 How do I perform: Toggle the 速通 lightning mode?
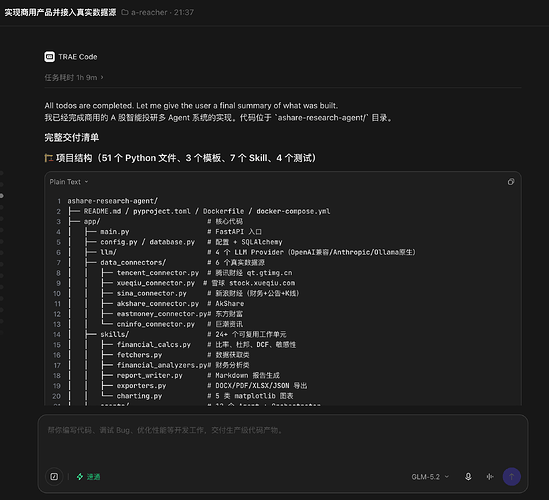pos(88,477)
